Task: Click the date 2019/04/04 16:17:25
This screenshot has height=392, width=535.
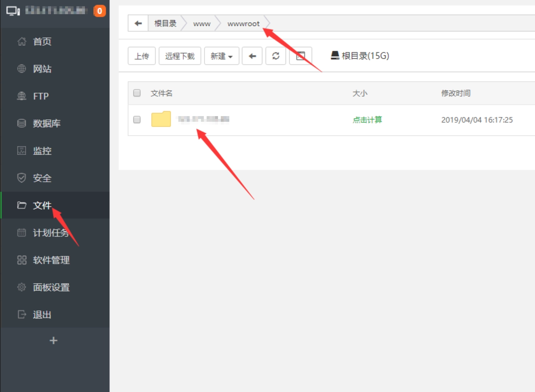Action: 477,120
